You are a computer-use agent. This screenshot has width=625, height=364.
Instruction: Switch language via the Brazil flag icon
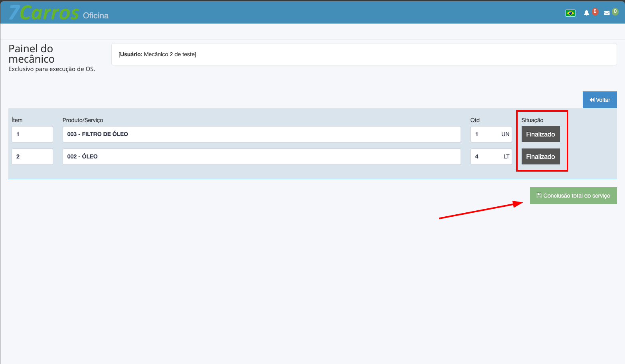570,13
